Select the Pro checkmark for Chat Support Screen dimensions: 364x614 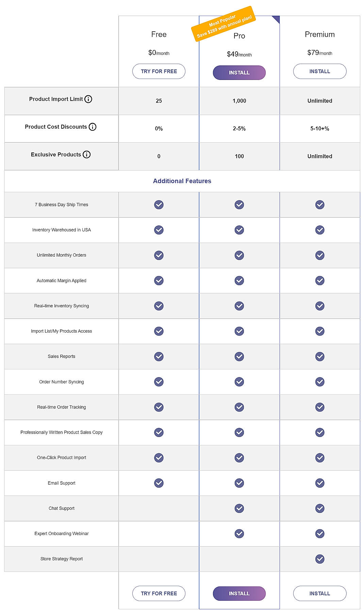(239, 508)
